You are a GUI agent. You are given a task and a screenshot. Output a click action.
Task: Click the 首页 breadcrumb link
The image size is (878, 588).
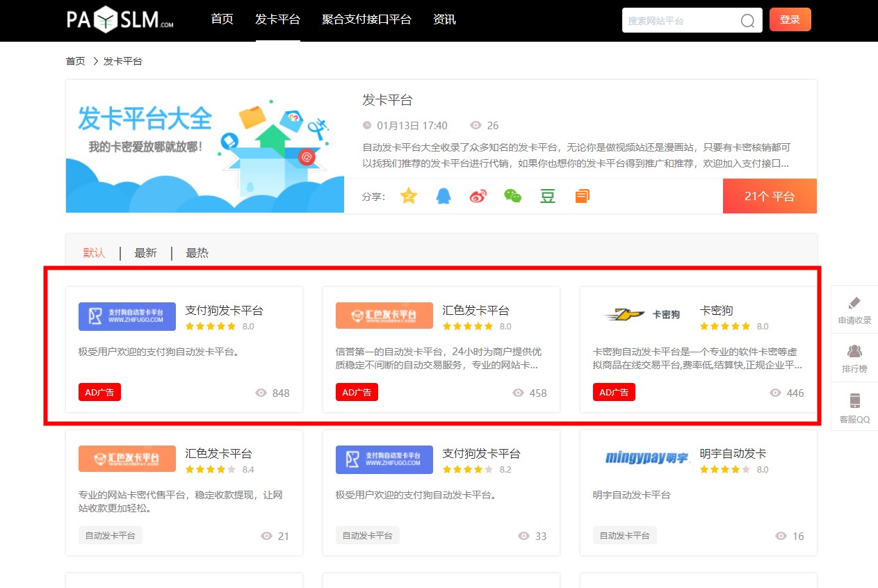[x=76, y=61]
